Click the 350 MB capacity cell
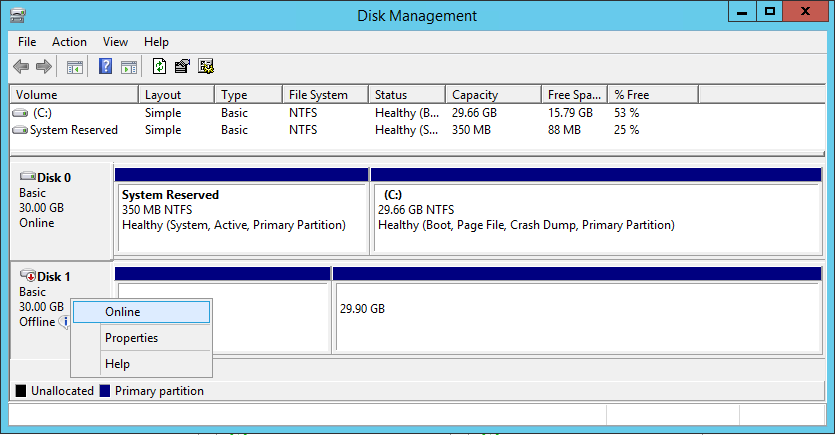 (471, 130)
